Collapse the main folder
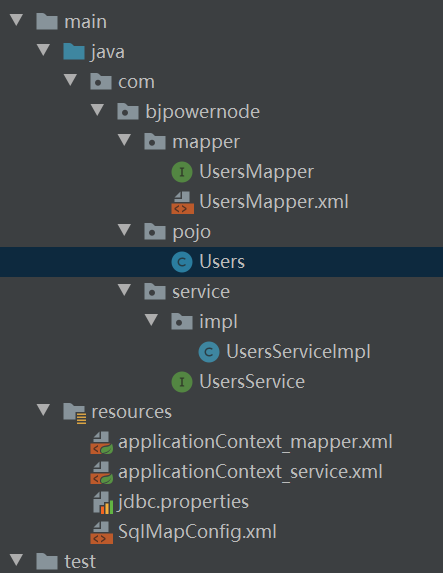 (16, 20)
